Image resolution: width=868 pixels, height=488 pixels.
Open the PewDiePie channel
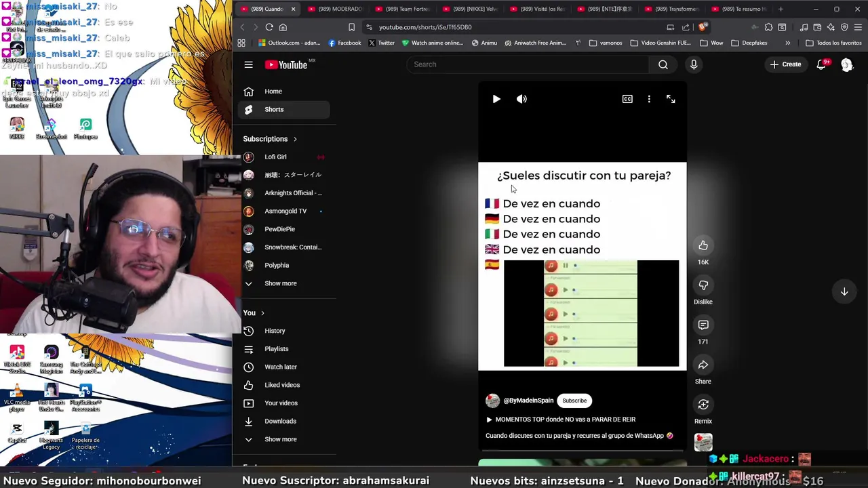tap(283, 229)
